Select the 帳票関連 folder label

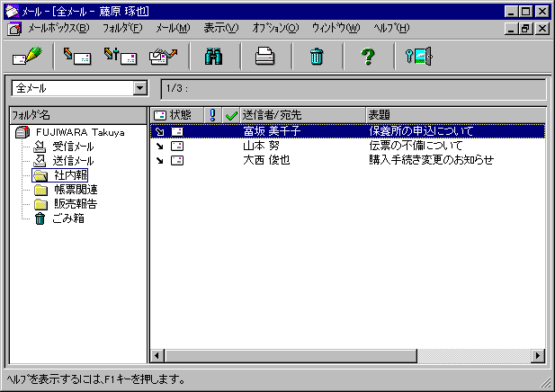(76, 190)
